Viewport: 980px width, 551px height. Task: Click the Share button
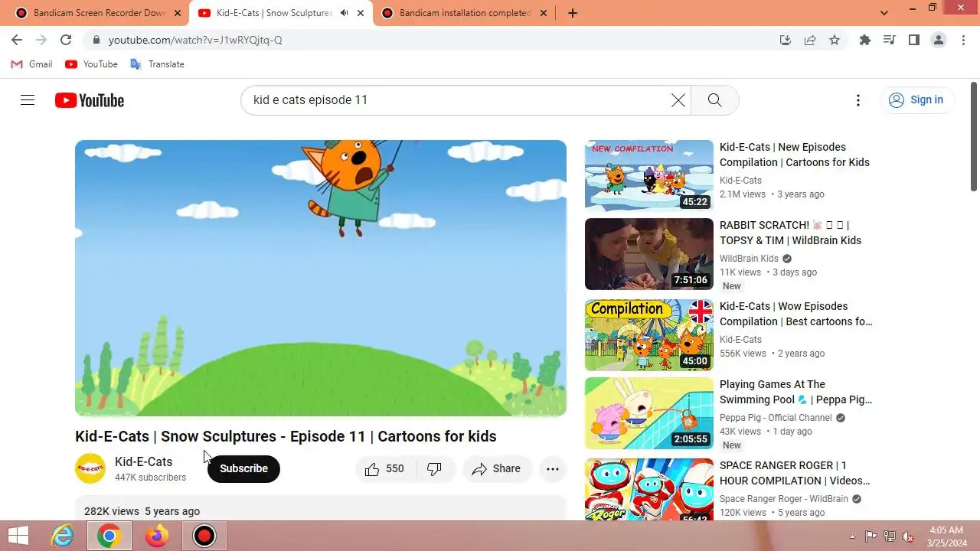pyautogui.click(x=497, y=469)
